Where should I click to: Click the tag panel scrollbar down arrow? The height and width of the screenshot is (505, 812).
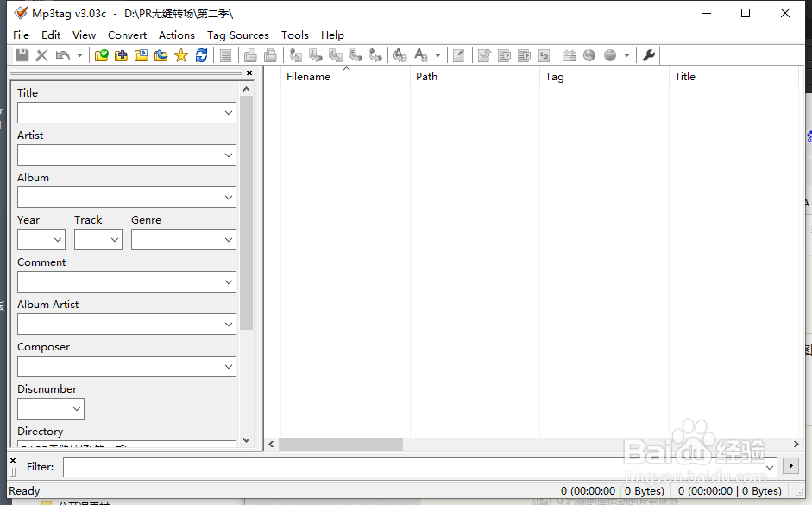coord(247,440)
